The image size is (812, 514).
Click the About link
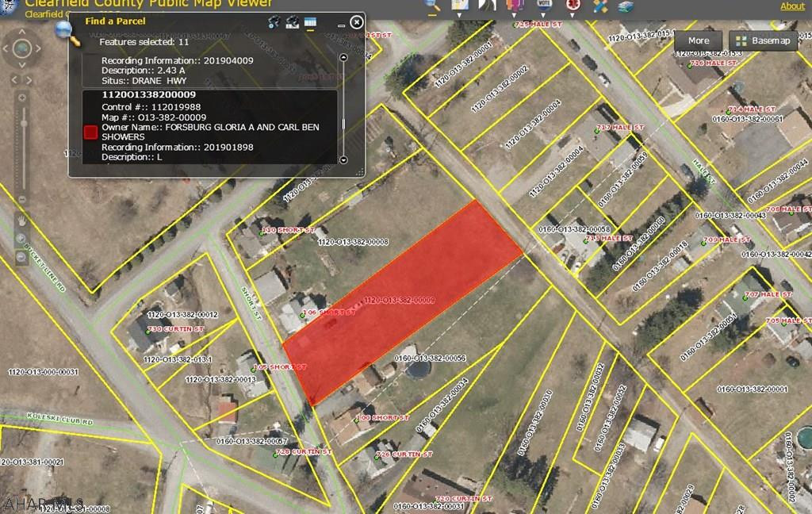tap(792, 6)
